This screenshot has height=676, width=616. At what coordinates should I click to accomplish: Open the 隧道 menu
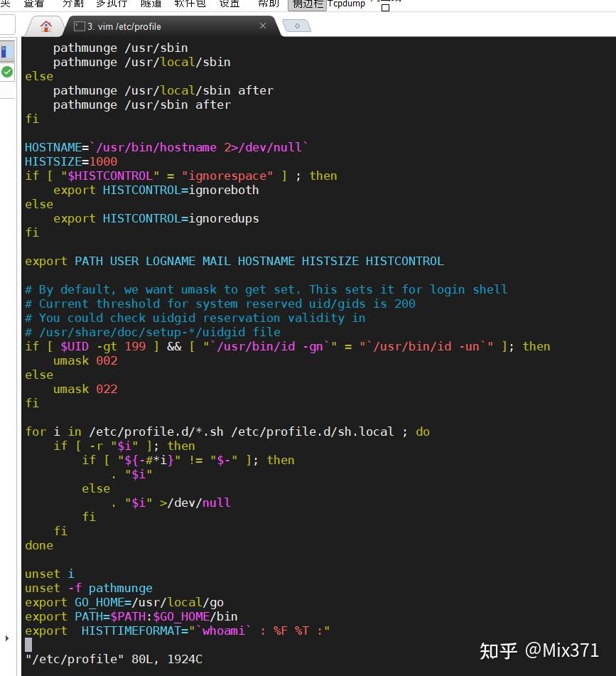click(151, 4)
